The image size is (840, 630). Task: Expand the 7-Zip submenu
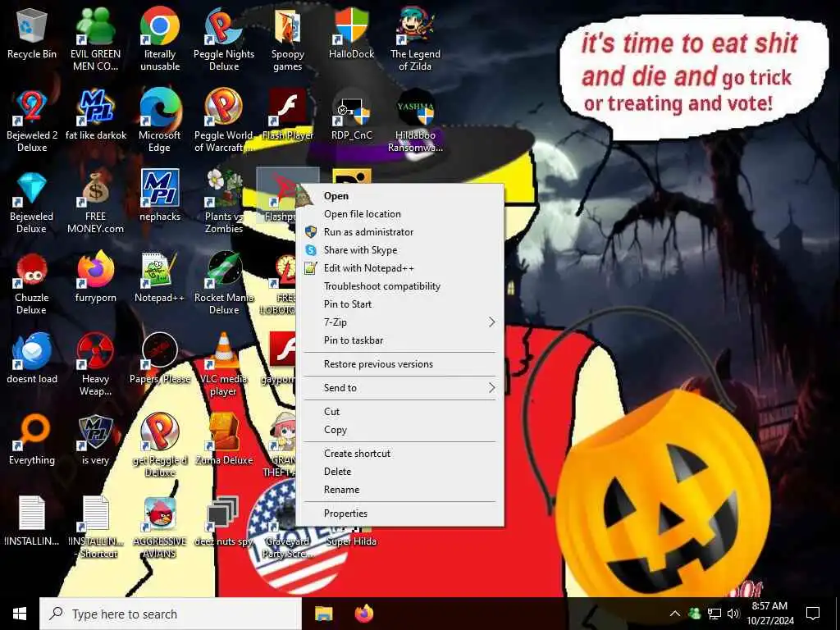tap(399, 322)
